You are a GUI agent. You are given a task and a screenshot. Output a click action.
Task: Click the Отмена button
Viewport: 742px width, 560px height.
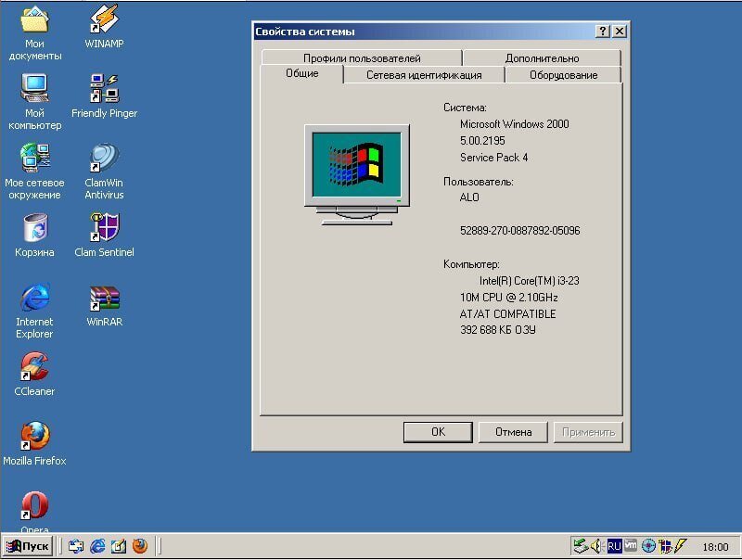513,432
